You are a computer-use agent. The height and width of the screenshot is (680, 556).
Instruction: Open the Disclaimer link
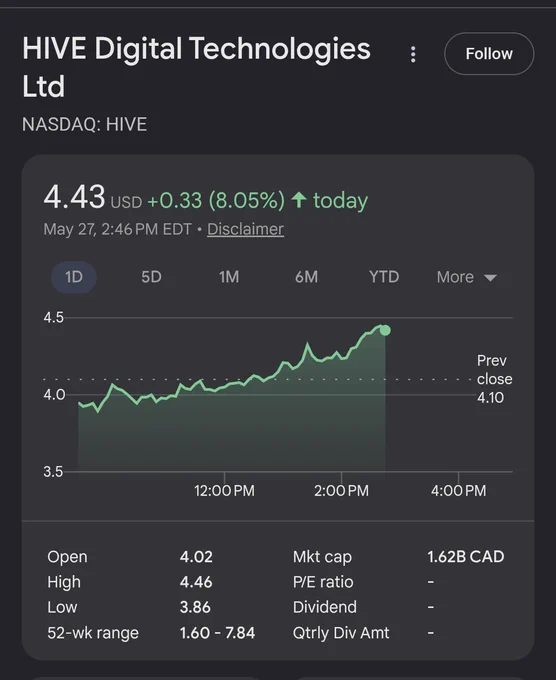coord(245,229)
